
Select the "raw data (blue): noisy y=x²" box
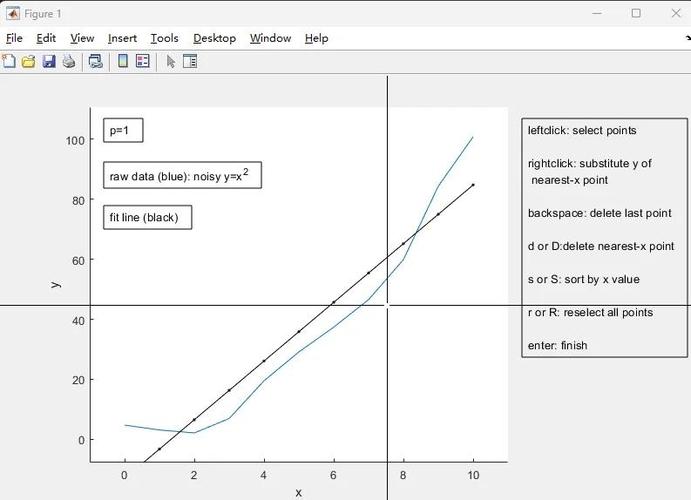coord(182,175)
